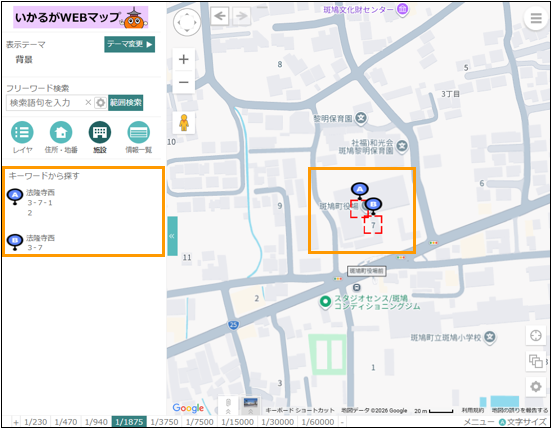This screenshot has height=429, width=551.
Task: Go forward to next map view arrow
Action: [x=241, y=16]
